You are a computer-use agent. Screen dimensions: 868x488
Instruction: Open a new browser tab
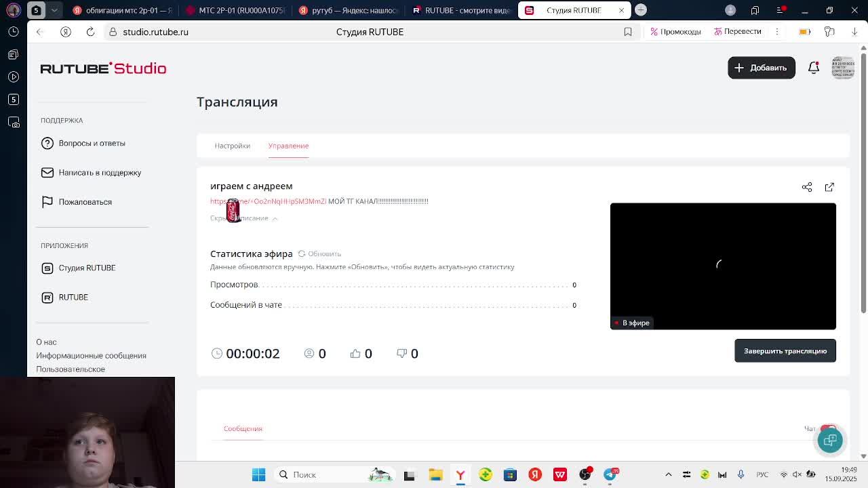[641, 10]
